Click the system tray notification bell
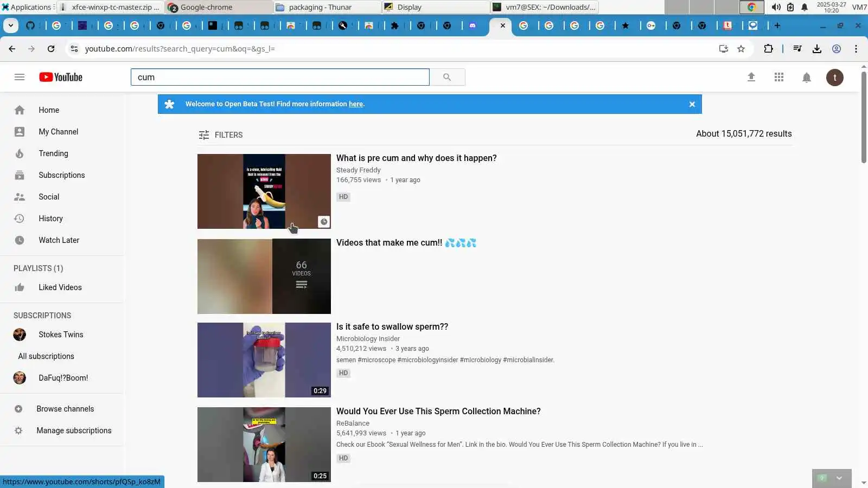The width and height of the screenshot is (868, 488). (x=805, y=7)
